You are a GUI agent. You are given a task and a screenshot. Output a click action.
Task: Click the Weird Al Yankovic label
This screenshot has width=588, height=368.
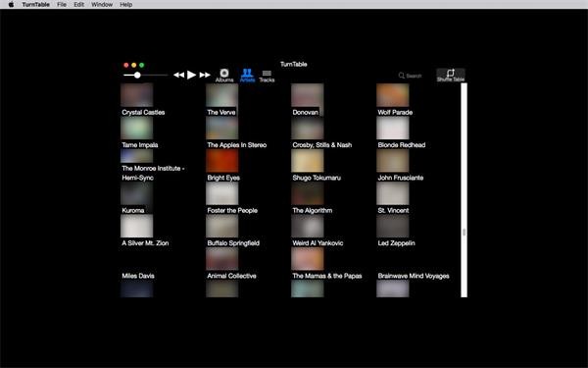pos(318,243)
